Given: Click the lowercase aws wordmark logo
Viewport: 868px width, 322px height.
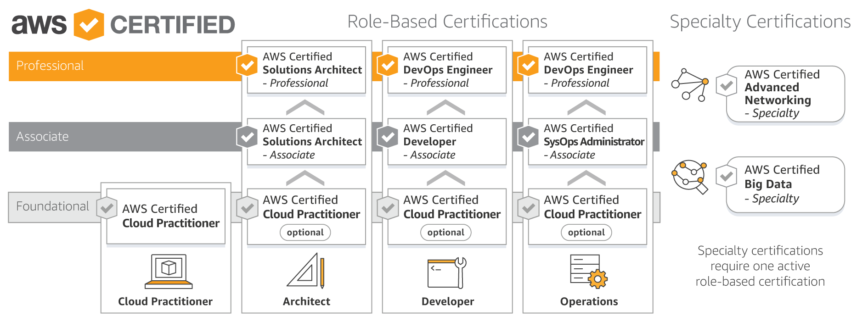Looking at the screenshot, I should click(39, 24).
